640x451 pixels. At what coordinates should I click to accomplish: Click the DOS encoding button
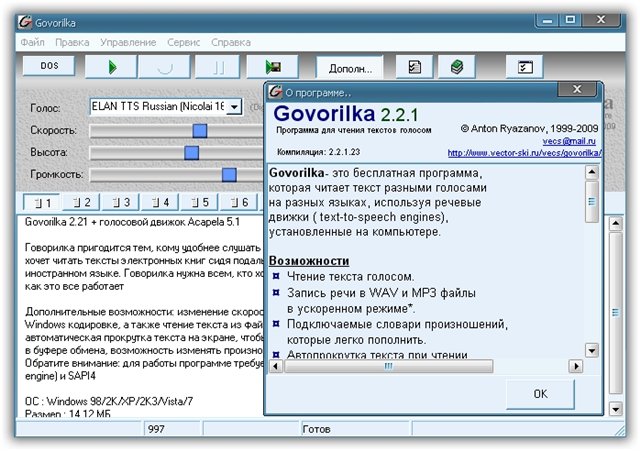(x=49, y=66)
